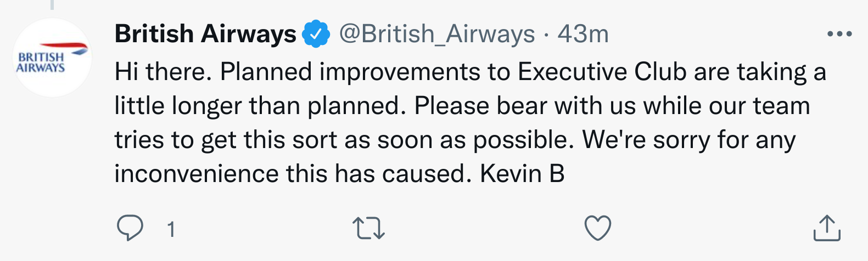This screenshot has height=261, width=868.
Task: Retweet the British Airways tweet
Action: pyautogui.click(x=368, y=228)
